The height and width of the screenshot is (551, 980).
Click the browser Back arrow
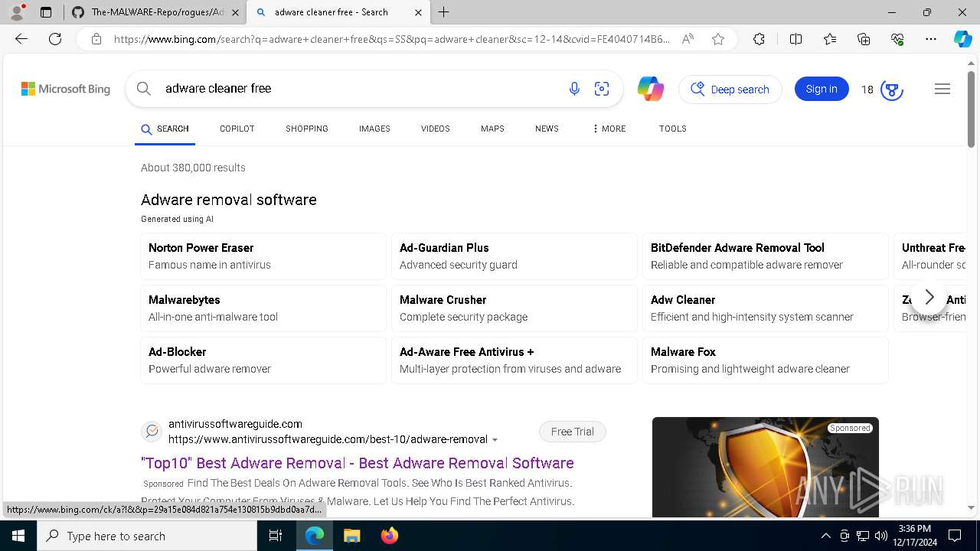point(21,39)
